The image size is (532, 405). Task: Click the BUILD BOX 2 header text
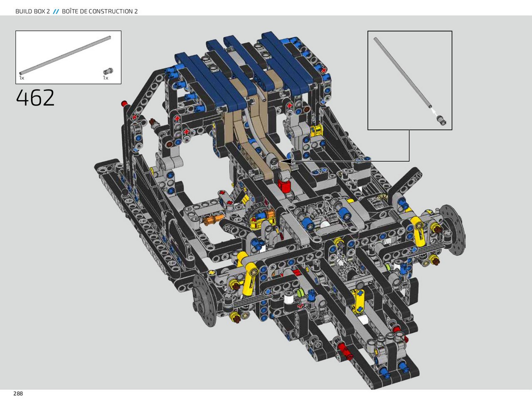tap(32, 11)
